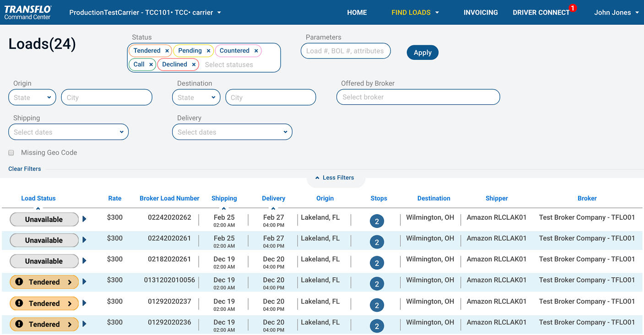This screenshot has height=335, width=644.
Task: Focus the Select broker input field
Action: 418,97
